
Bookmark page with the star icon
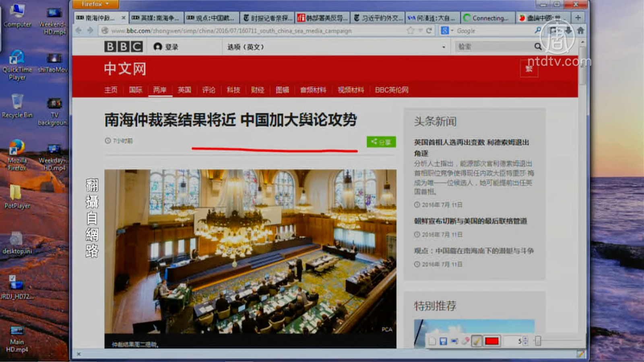click(x=410, y=31)
